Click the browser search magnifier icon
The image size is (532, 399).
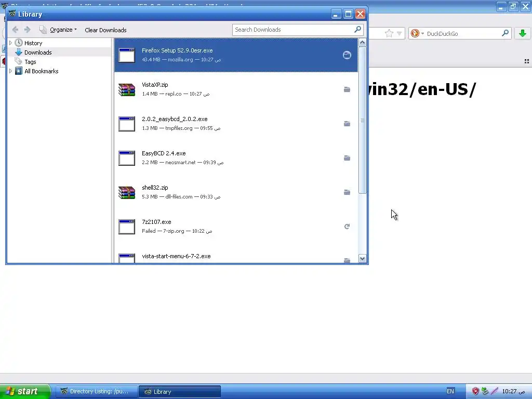505,33
